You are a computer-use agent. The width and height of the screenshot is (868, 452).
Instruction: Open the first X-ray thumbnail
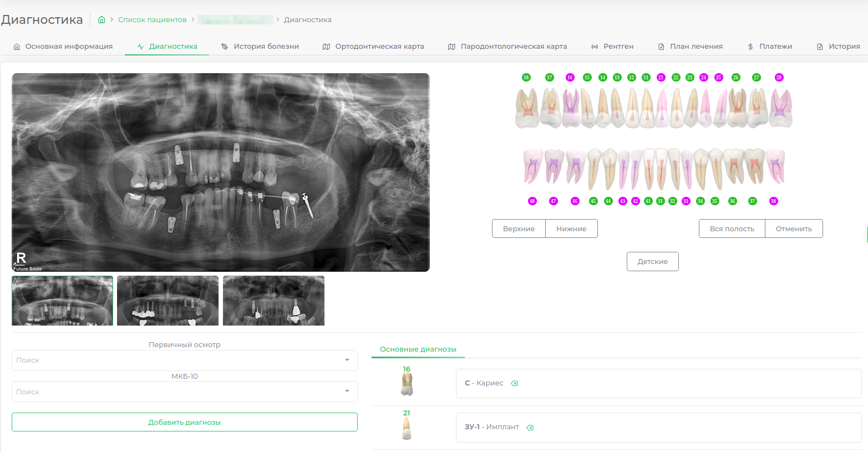(62, 301)
